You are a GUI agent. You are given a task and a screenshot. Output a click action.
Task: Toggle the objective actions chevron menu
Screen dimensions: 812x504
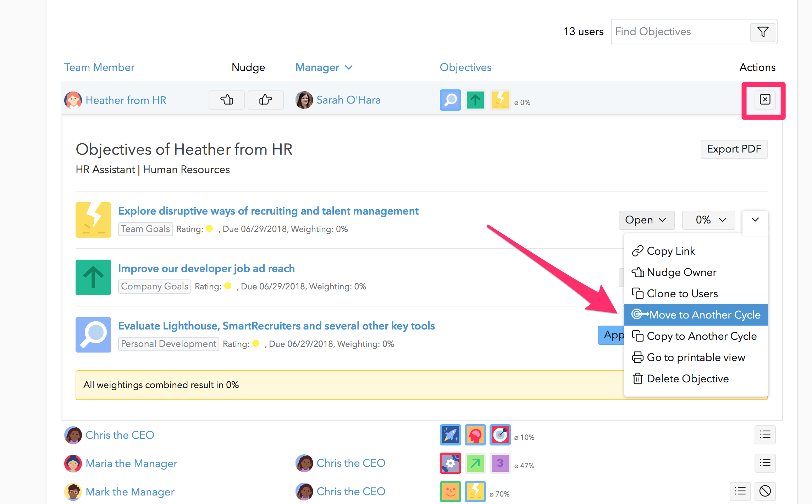(x=755, y=220)
